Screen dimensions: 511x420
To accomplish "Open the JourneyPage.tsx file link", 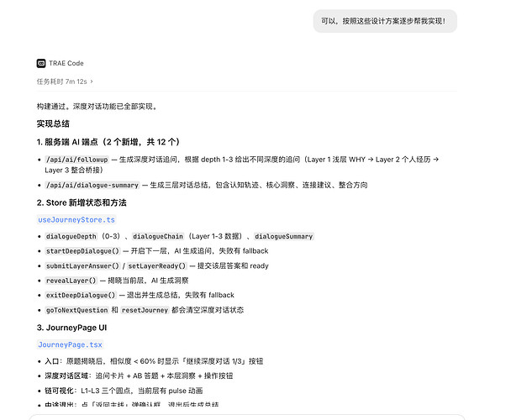I will click(x=70, y=344).
